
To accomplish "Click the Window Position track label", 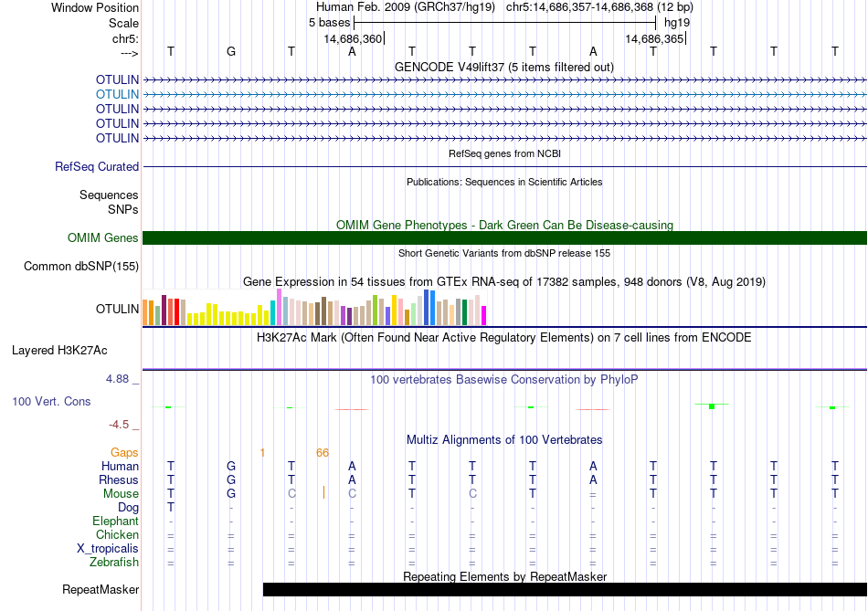I will click(95, 7).
